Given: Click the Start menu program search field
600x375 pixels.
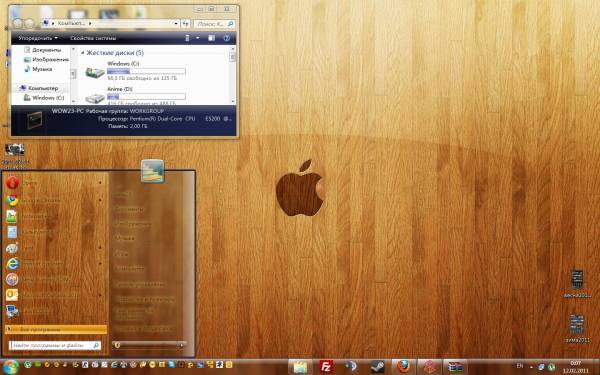Looking at the screenshot, I should click(x=55, y=345).
